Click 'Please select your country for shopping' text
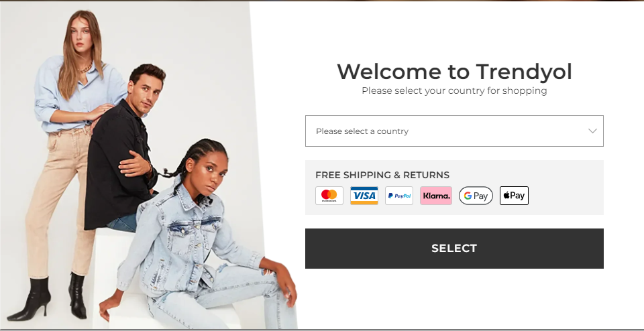Screen dimensions: 644x331 [x=454, y=90]
